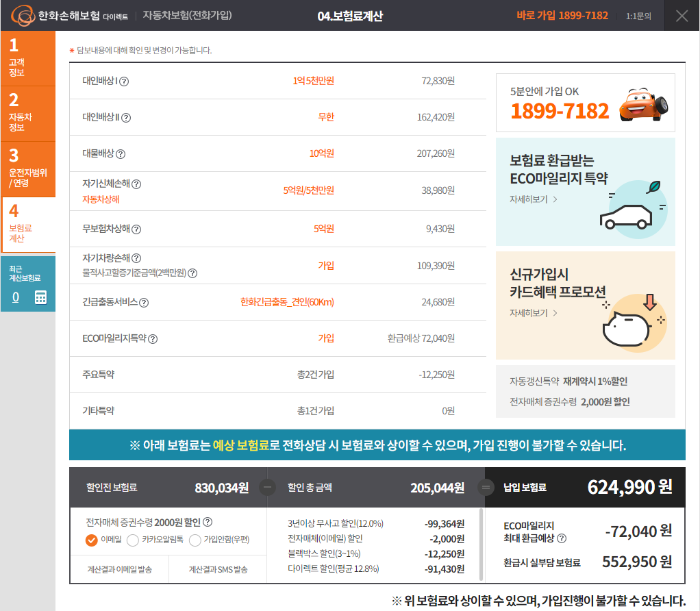The width and height of the screenshot is (700, 611).
Task: Click the 계산결과 이메일 발송 button
Action: click(x=120, y=569)
